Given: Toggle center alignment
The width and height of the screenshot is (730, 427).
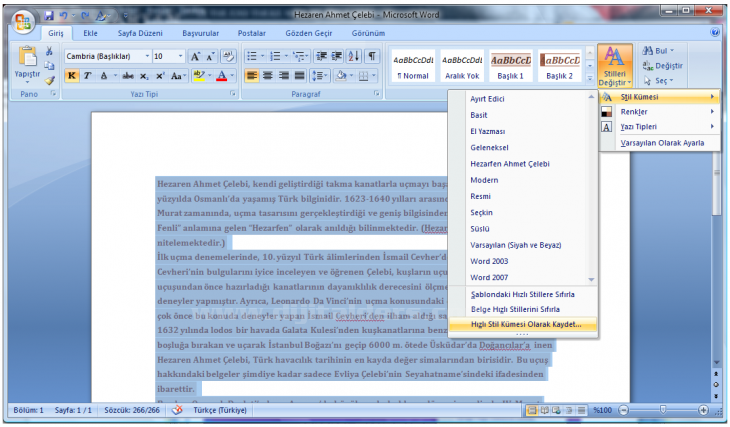Looking at the screenshot, I should pyautogui.click(x=268, y=75).
